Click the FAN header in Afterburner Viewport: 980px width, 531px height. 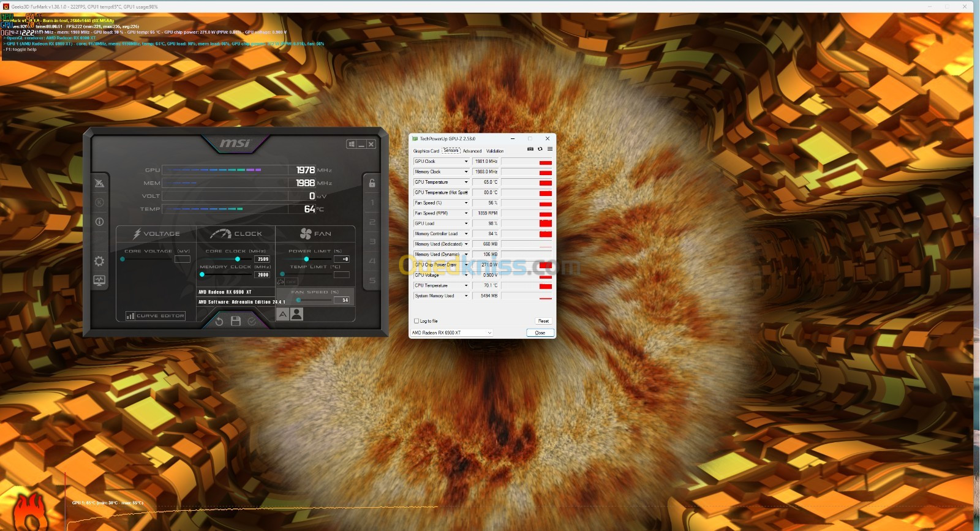[x=315, y=234]
